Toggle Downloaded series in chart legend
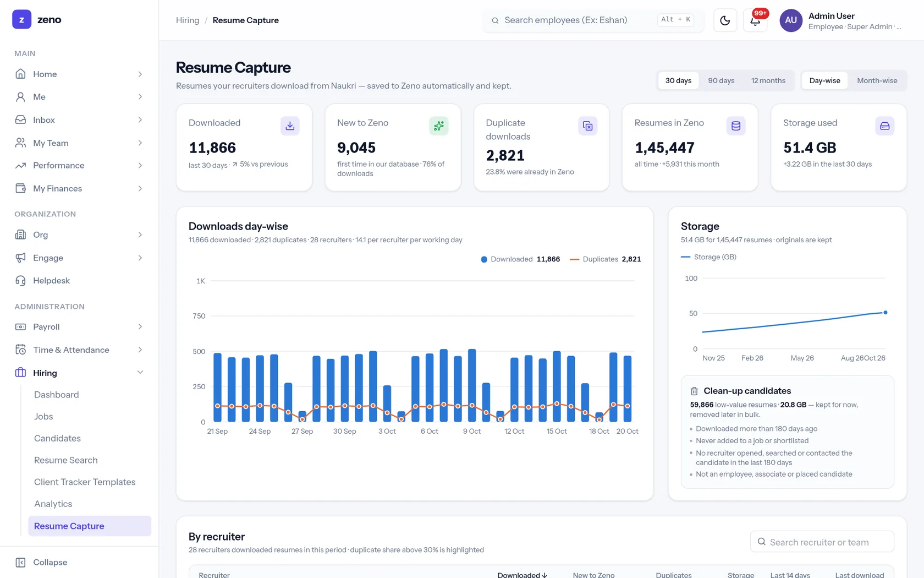The width and height of the screenshot is (924, 578). click(520, 259)
